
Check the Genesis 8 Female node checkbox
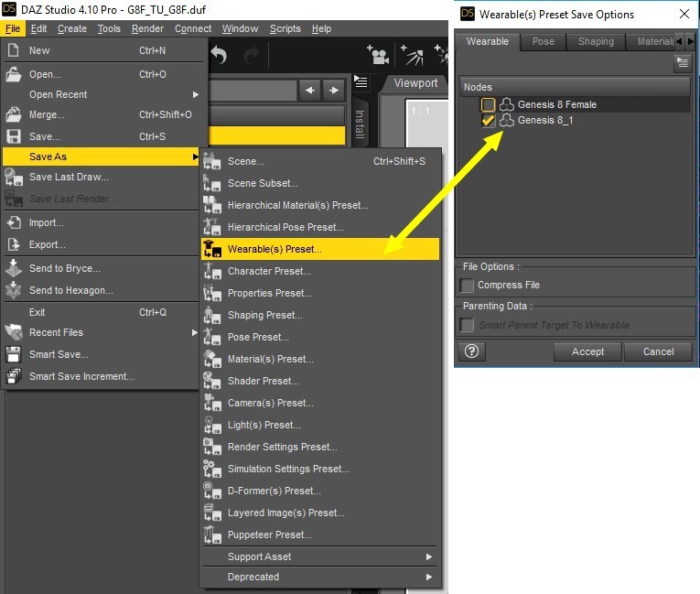pos(488,104)
